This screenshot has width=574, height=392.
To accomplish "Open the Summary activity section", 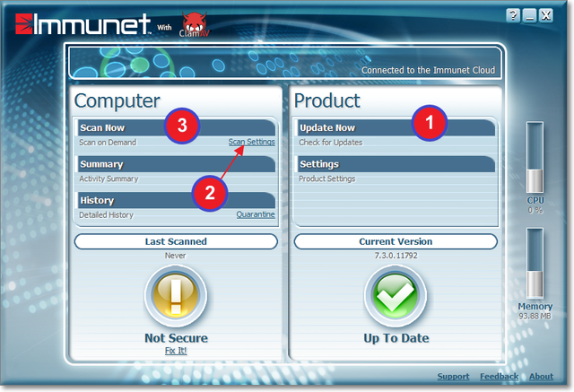I will 101,164.
